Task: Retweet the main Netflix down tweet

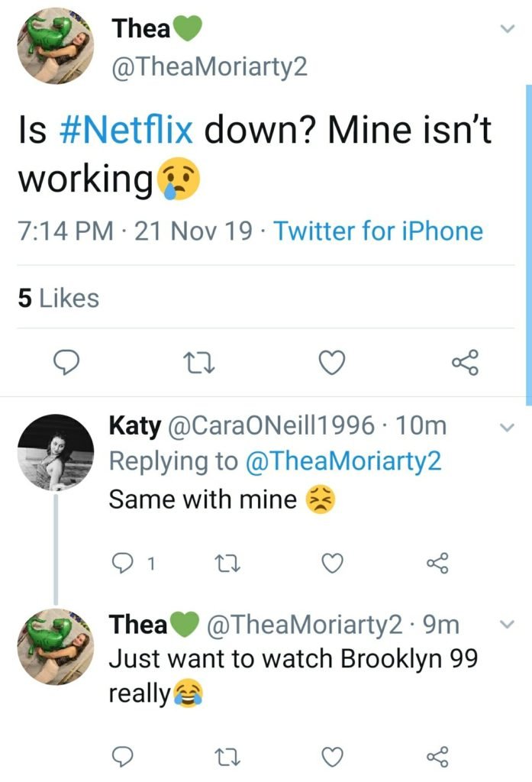Action: coord(199,363)
